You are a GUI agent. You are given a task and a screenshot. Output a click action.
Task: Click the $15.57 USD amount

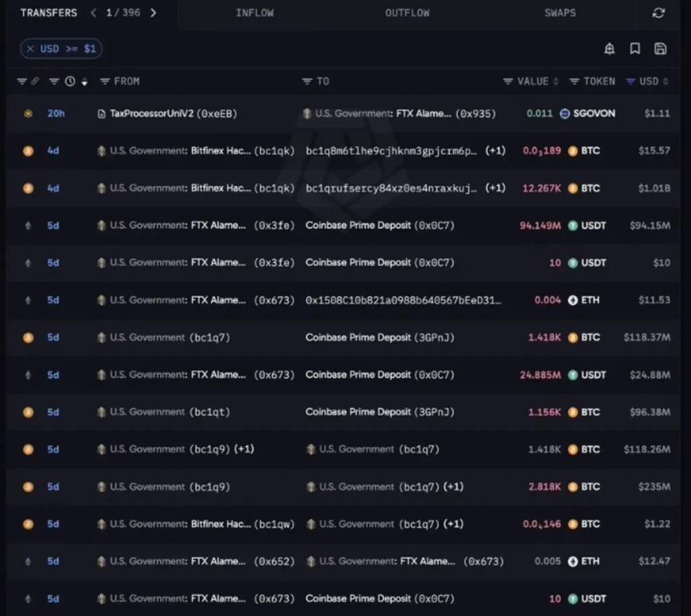654,150
